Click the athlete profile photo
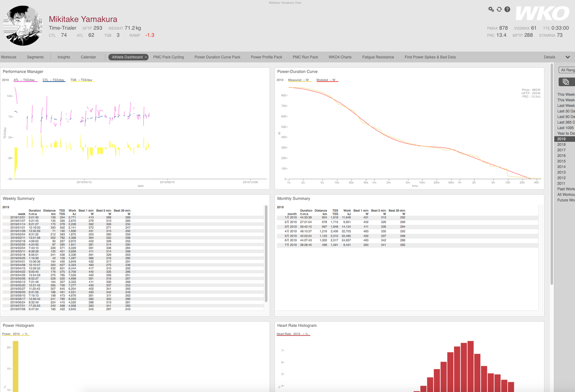The height and width of the screenshot is (392, 575). click(x=23, y=26)
